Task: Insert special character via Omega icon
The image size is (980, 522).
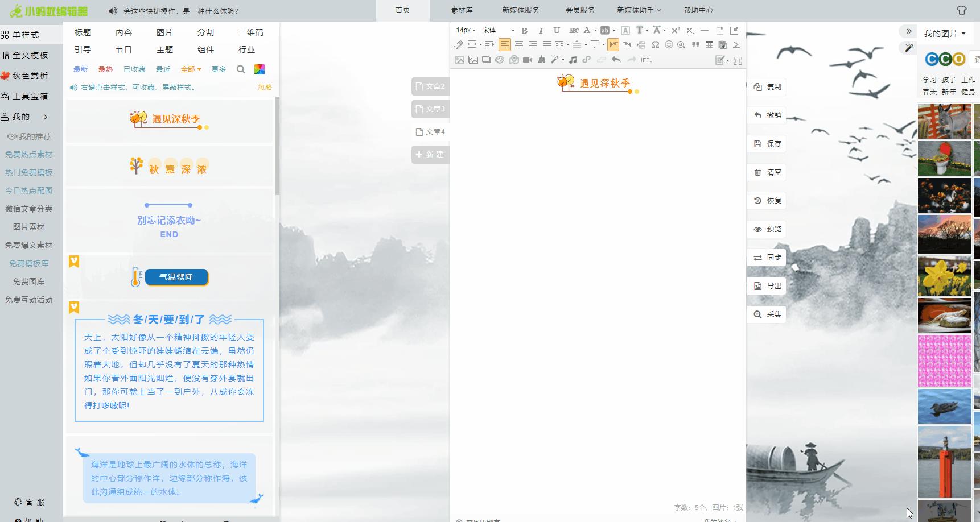Action: pos(656,44)
